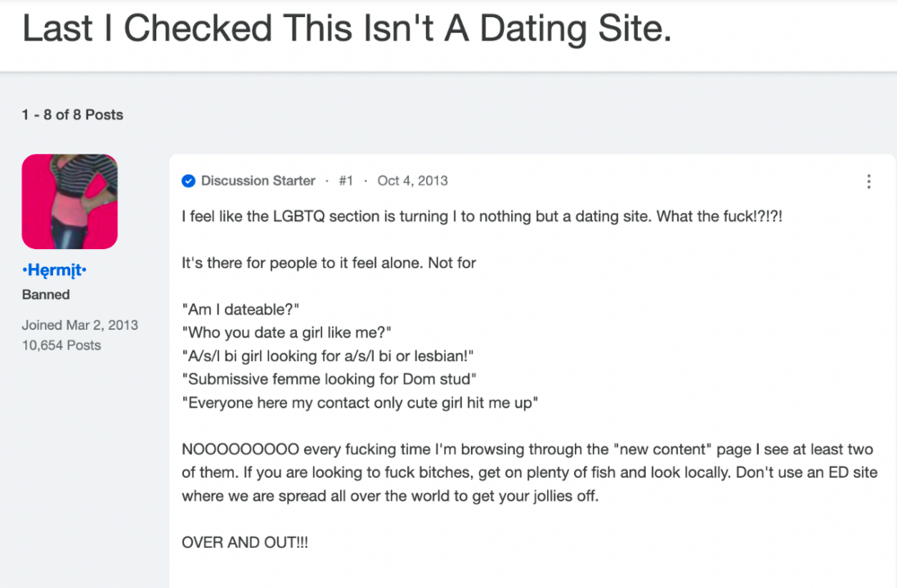Click the thread title 'Last I Checked This Isn't A Dating Site.'
Screen dimensions: 897x588
346,29
